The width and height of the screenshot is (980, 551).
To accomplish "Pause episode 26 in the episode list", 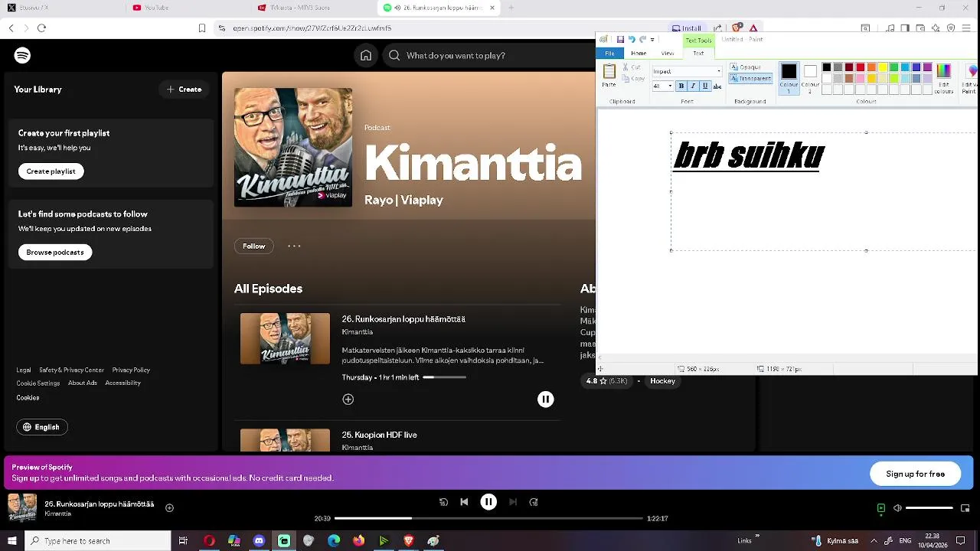I will click(x=545, y=399).
